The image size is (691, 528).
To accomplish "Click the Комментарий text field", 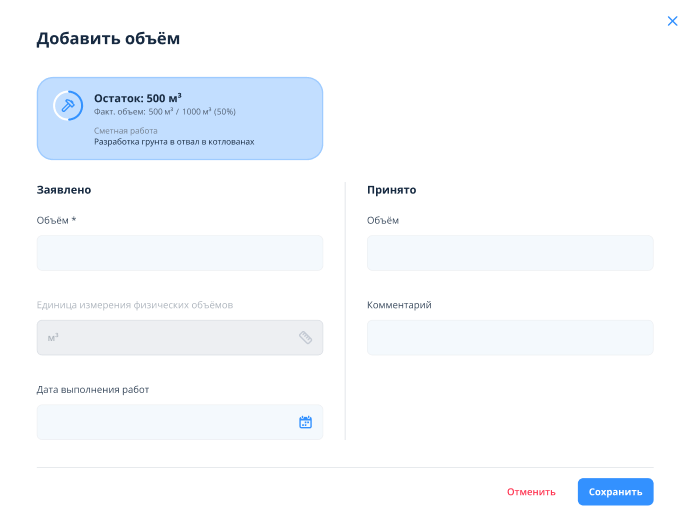I will pyautogui.click(x=510, y=337).
